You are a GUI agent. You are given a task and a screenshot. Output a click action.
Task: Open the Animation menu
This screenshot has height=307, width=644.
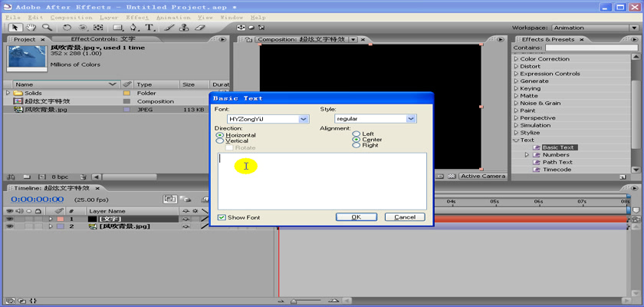pos(173,18)
